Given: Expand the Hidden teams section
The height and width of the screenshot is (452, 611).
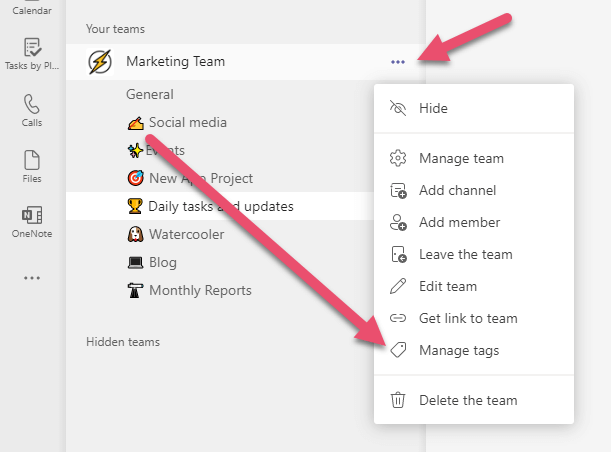Looking at the screenshot, I should tap(123, 341).
